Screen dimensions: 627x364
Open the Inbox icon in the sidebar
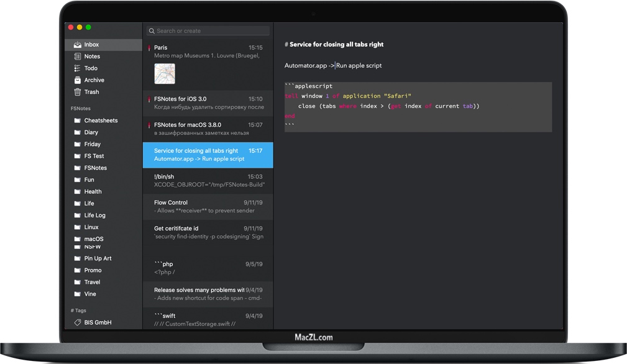tap(77, 44)
